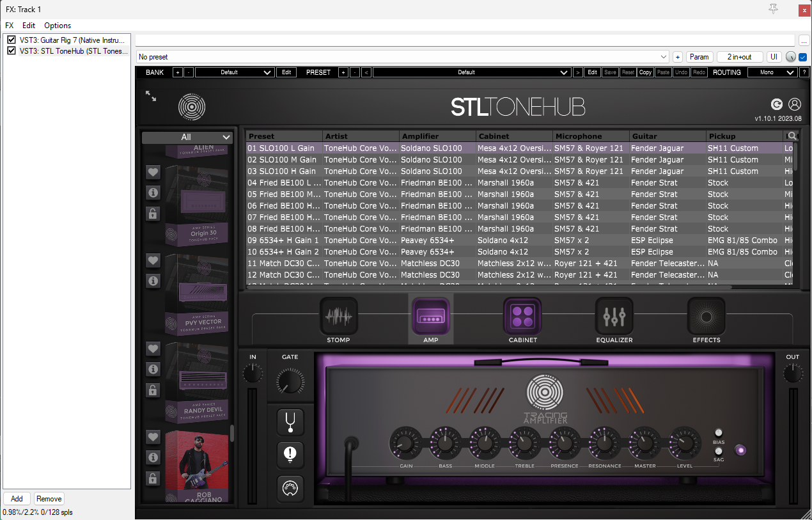
Task: Click the OUT level knob
Action: click(x=793, y=373)
